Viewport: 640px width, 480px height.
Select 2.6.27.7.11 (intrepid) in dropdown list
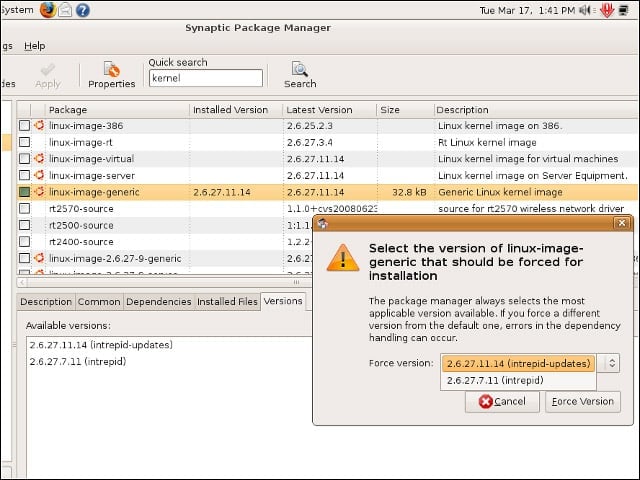coord(518,380)
